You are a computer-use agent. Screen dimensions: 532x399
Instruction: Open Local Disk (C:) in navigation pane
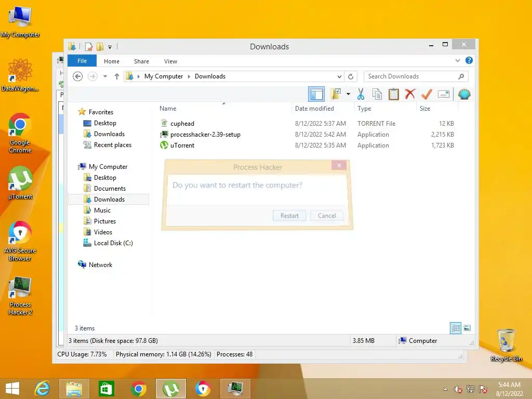[113, 243]
